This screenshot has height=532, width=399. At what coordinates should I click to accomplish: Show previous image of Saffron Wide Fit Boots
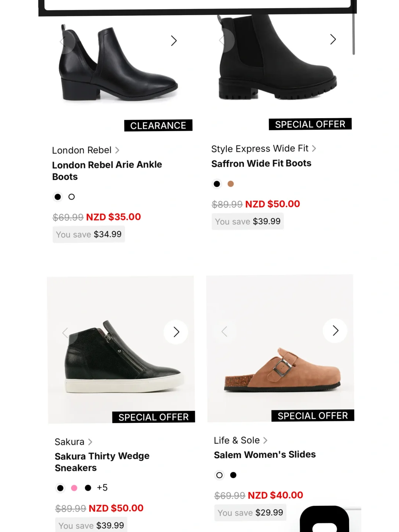[222, 40]
